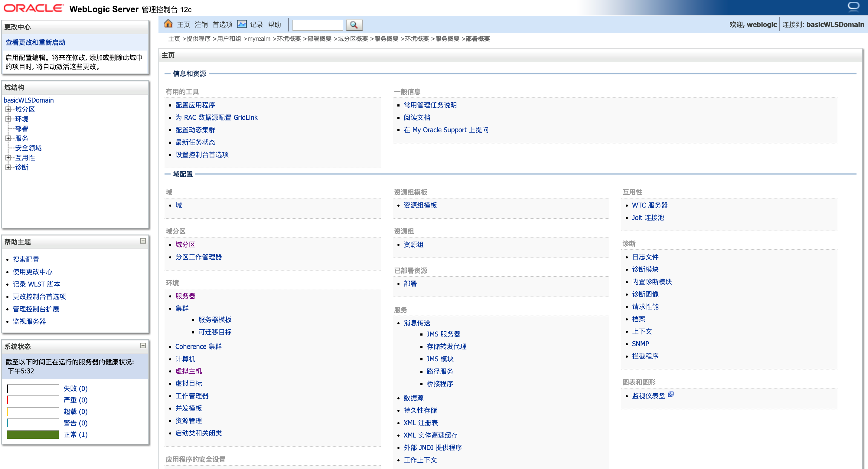Screen dimensions: 868x469
Task: Click the magnifier search button
Action: pyautogui.click(x=354, y=25)
